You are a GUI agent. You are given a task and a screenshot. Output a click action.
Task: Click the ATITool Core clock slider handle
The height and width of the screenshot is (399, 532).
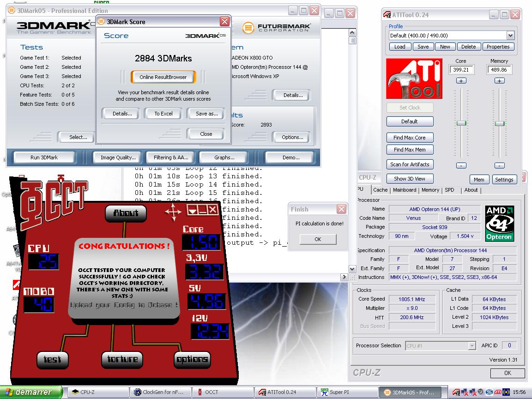click(x=461, y=123)
